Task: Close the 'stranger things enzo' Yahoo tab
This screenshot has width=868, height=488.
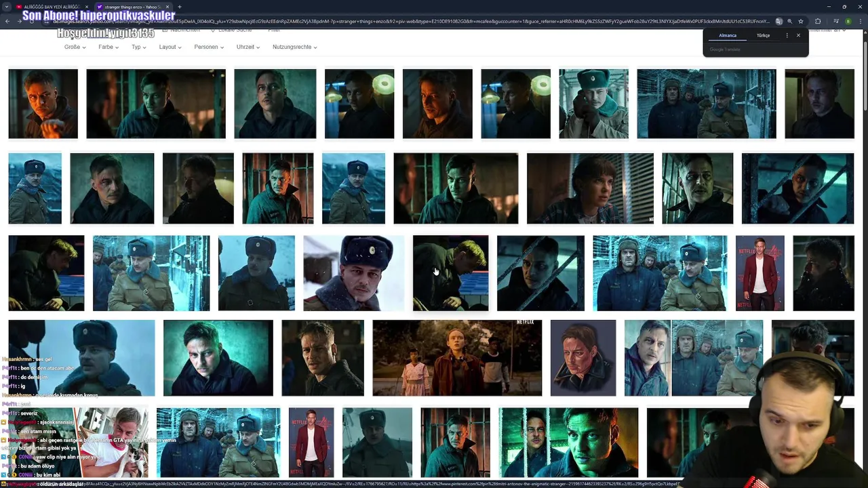Action: coord(167,7)
